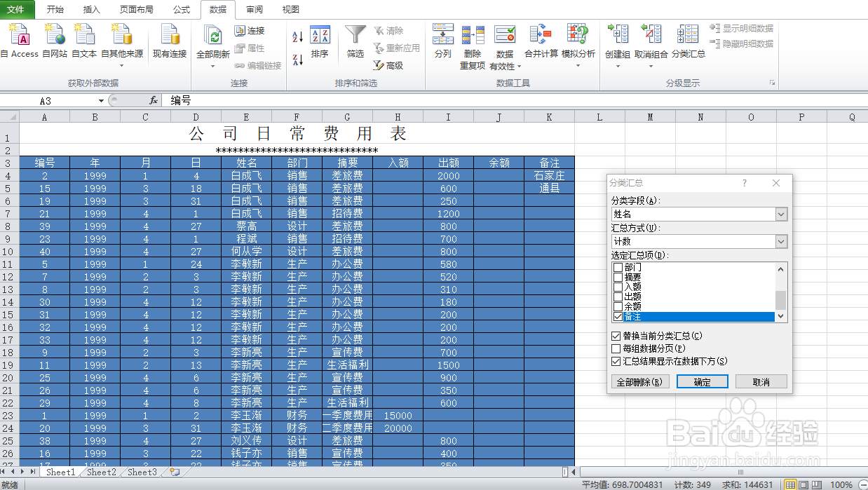Screen dimensions: 868x490
Task: Click the 取消 button
Action: 761,382
